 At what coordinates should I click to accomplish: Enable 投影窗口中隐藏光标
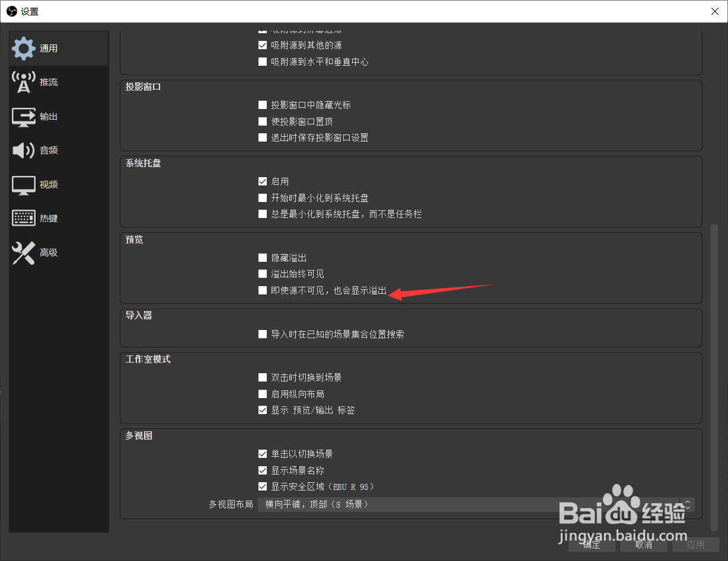click(263, 105)
